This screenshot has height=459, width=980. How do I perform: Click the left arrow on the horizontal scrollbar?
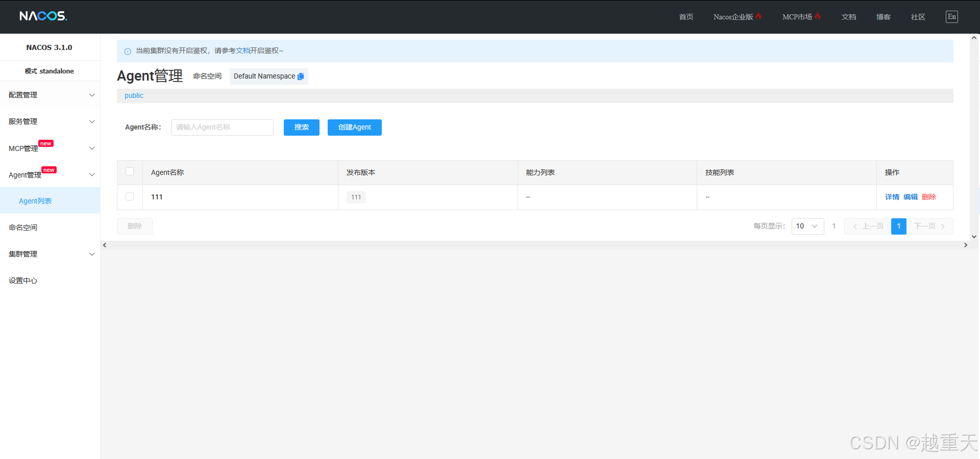click(x=104, y=245)
